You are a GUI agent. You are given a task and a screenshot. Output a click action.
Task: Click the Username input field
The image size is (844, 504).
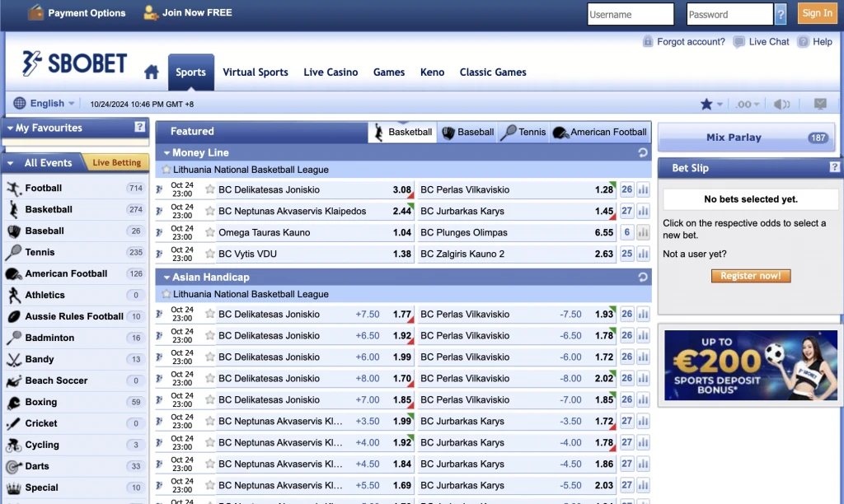tap(631, 14)
